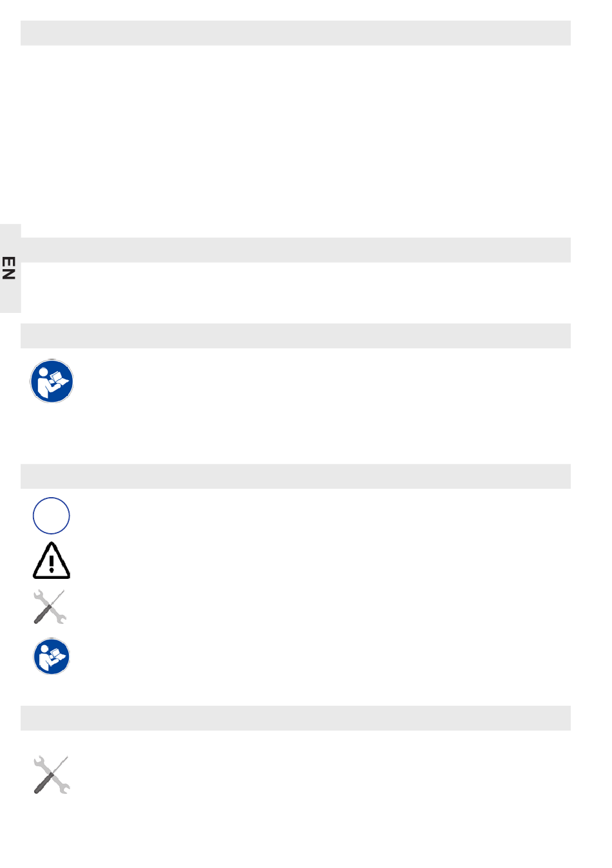Click the first gray heading bar of the page
The image size is (612, 868).
click(x=296, y=33)
